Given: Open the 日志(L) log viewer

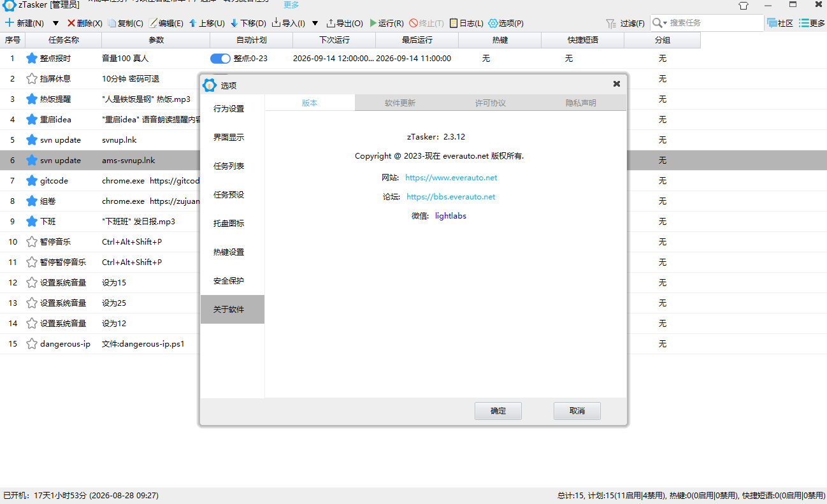Looking at the screenshot, I should coord(466,23).
